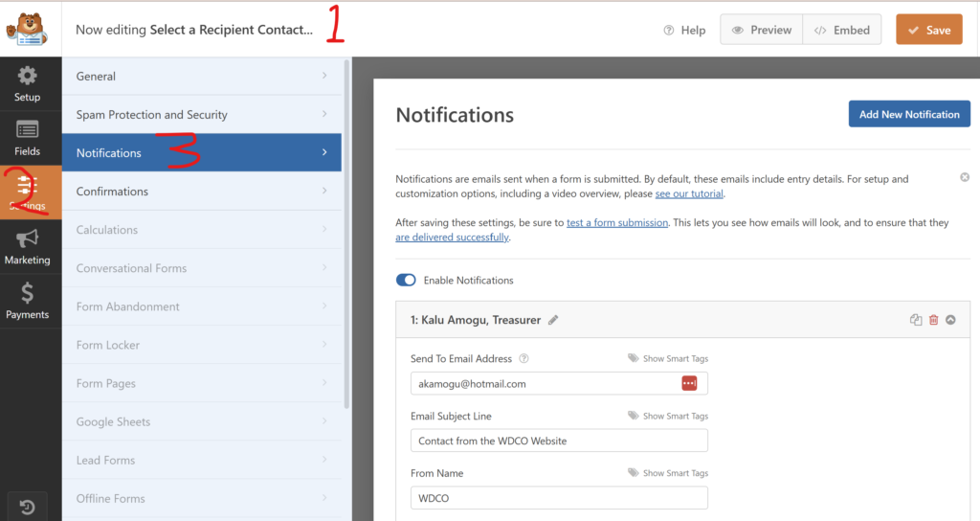This screenshot has height=521, width=980.
Task: Click Add New Notification button
Action: [908, 114]
